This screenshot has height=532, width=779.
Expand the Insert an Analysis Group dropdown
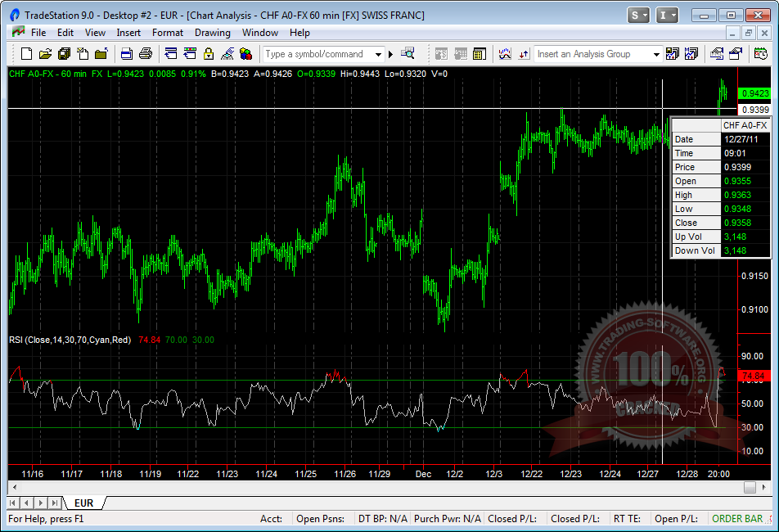coord(655,54)
